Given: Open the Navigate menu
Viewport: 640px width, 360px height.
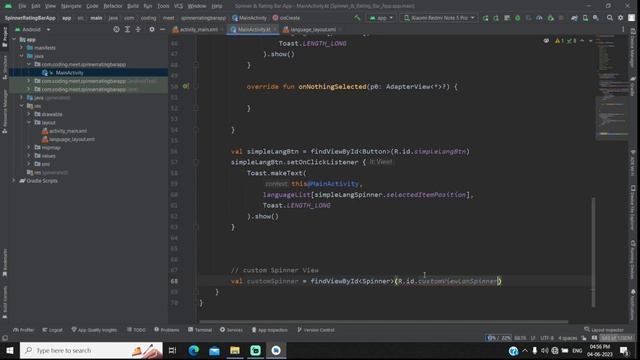Looking at the screenshot, I should (x=71, y=6).
